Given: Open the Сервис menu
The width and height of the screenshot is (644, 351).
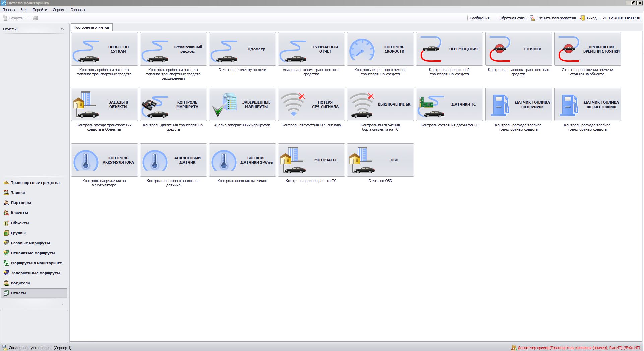Looking at the screenshot, I should (x=59, y=10).
